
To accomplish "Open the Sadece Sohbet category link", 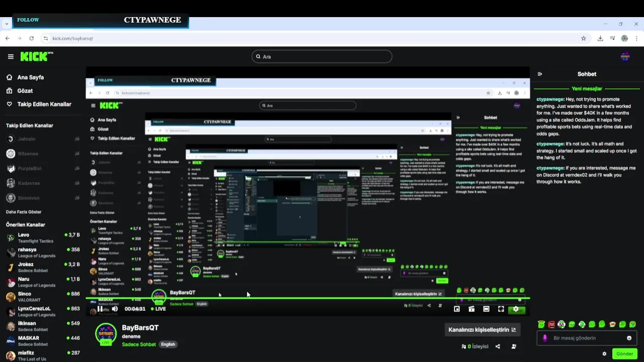I will tap(139, 344).
